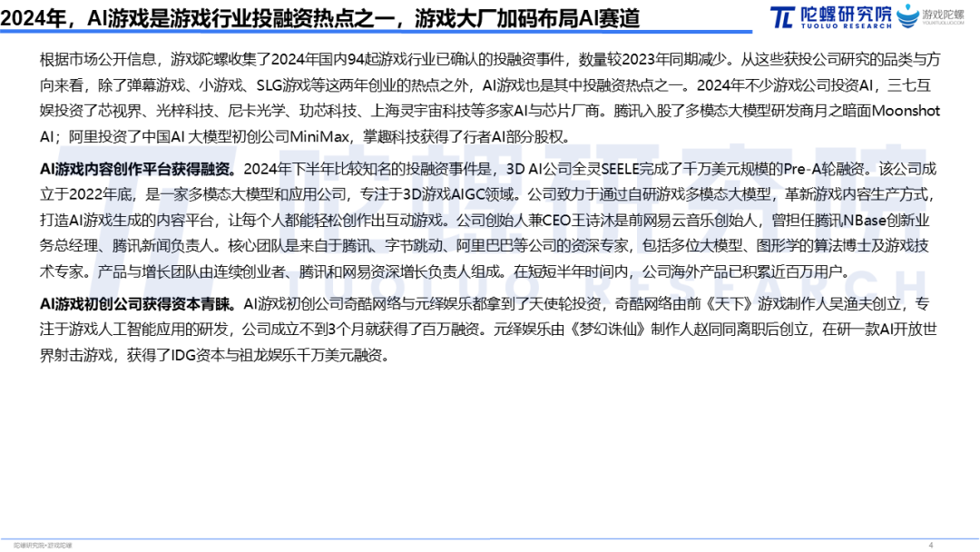Viewport: 980px width, 552px height.
Task: Select the slide title beginning "2024年，AI游戏"
Action: [320, 18]
